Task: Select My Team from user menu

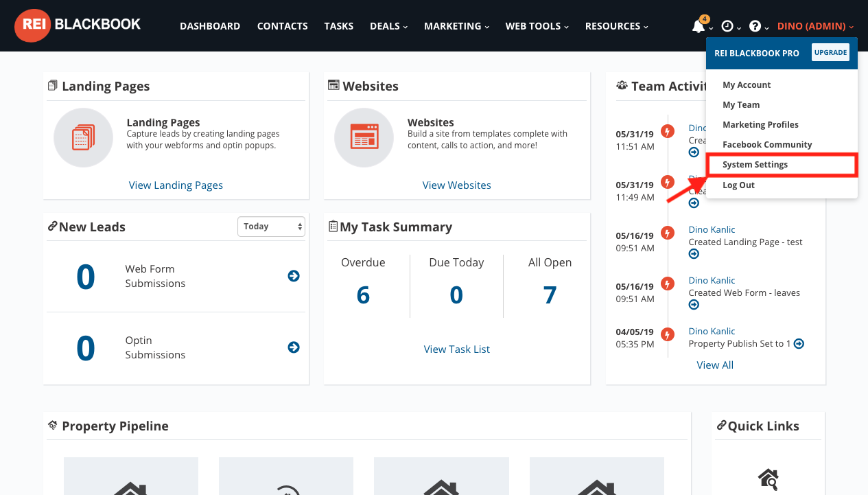Action: click(x=741, y=105)
